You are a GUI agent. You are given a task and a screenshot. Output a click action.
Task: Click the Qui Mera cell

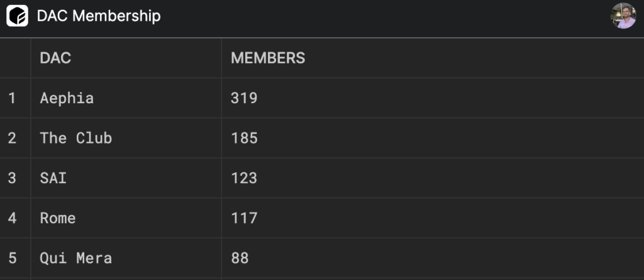76,258
